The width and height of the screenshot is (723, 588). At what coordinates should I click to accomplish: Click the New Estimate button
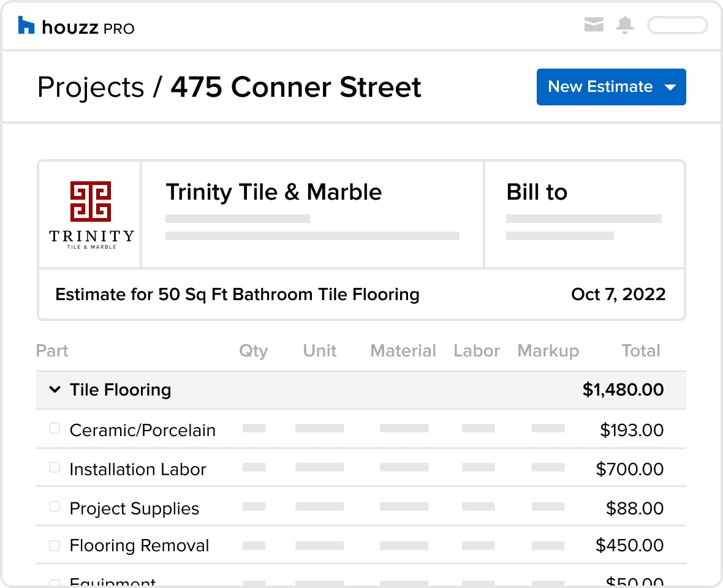(611, 87)
